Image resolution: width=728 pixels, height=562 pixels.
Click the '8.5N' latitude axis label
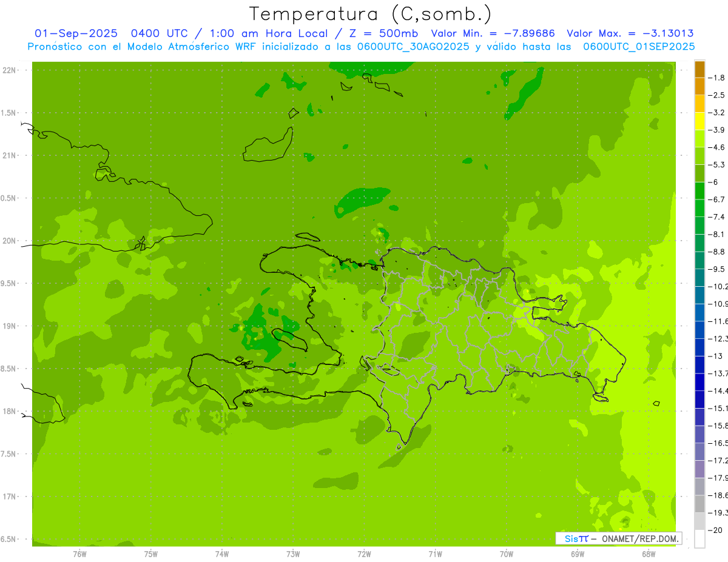[x=9, y=369]
